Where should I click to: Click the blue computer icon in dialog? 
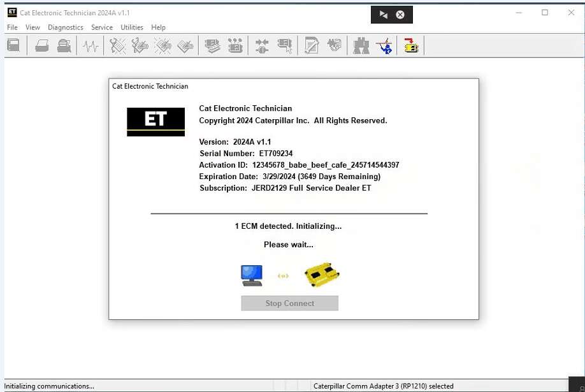(252, 275)
